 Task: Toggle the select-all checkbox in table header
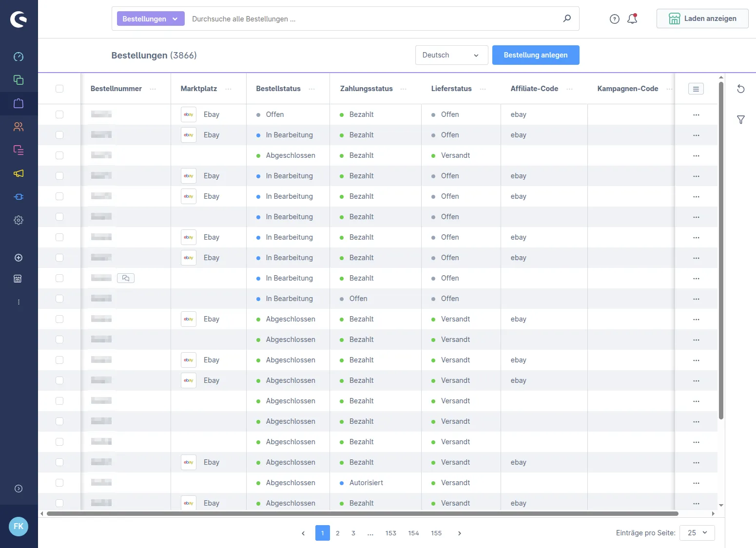pos(59,89)
